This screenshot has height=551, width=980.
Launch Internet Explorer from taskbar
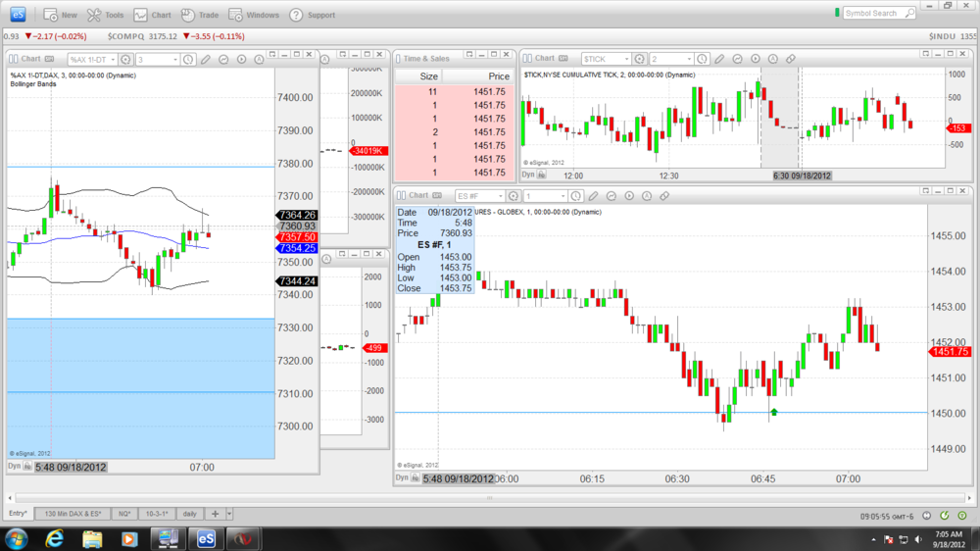pos(55,538)
